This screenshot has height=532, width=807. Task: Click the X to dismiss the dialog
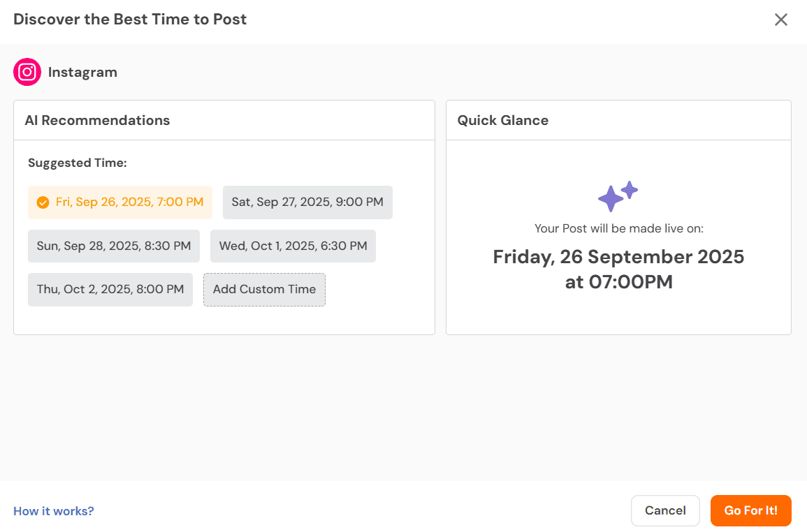pos(780,20)
